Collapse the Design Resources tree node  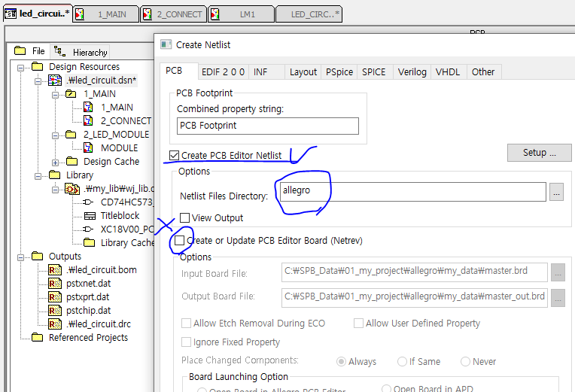pos(21,68)
